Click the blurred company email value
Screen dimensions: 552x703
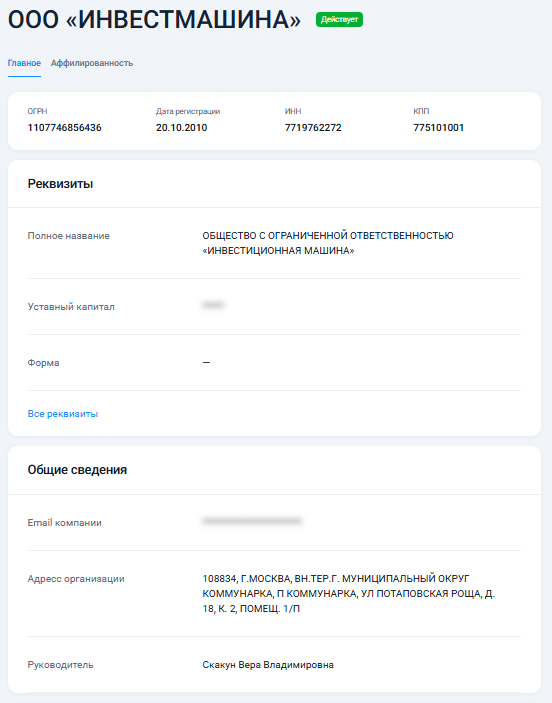(x=252, y=521)
